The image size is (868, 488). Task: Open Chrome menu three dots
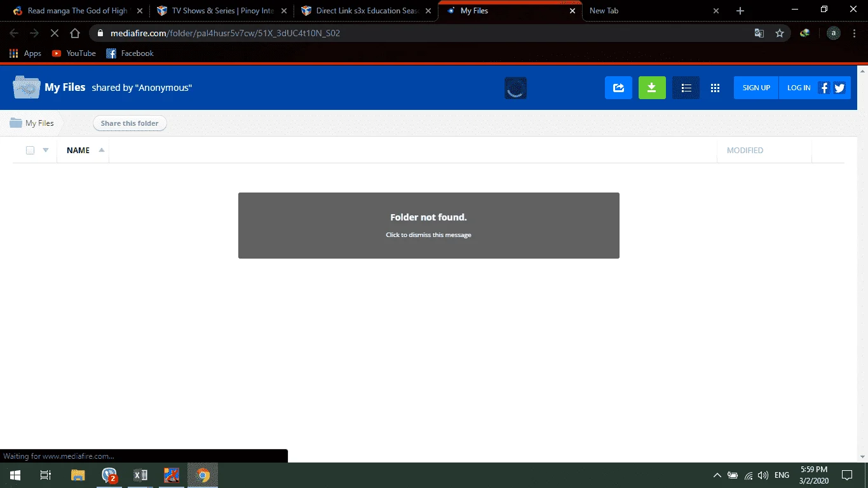(x=855, y=33)
